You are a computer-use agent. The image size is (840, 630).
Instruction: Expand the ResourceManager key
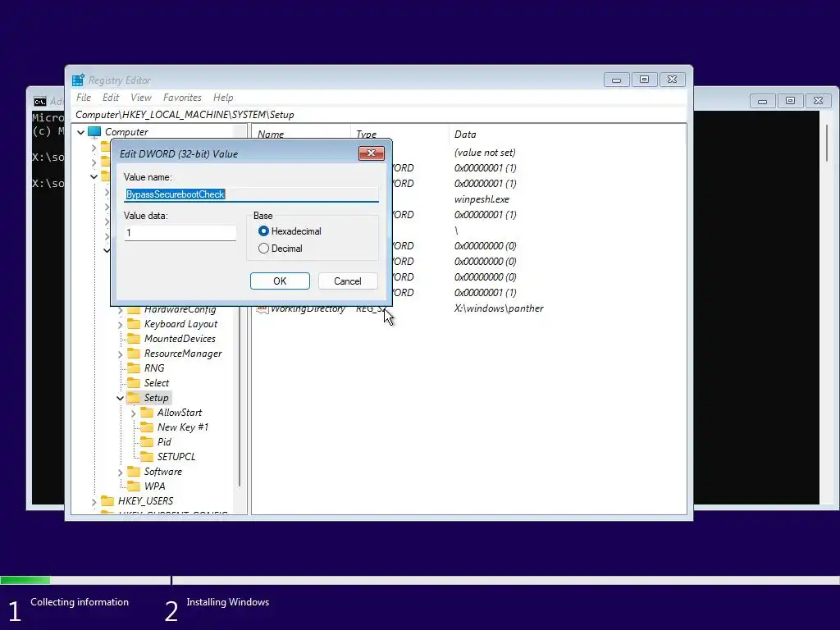[120, 354]
